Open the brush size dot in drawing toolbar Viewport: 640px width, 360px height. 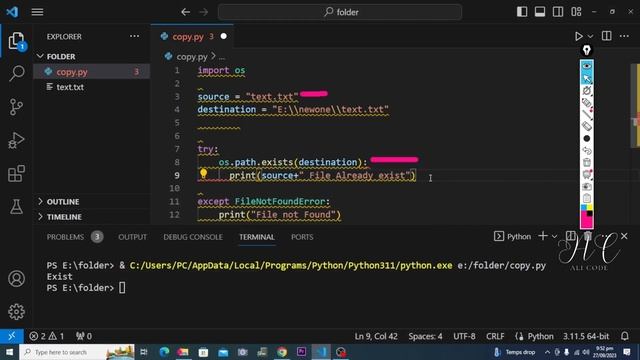(587, 138)
